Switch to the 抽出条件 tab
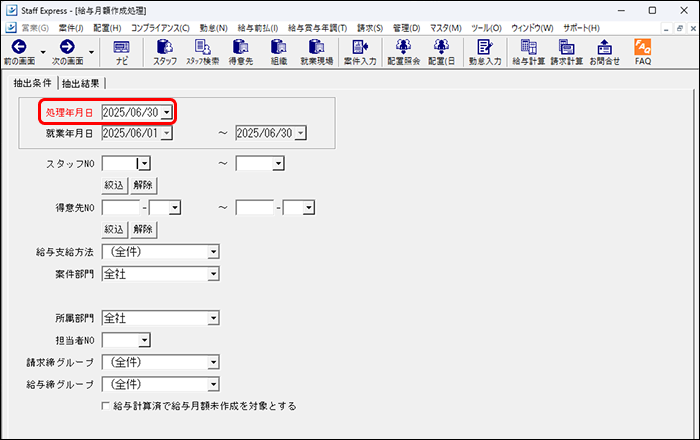 [33, 83]
